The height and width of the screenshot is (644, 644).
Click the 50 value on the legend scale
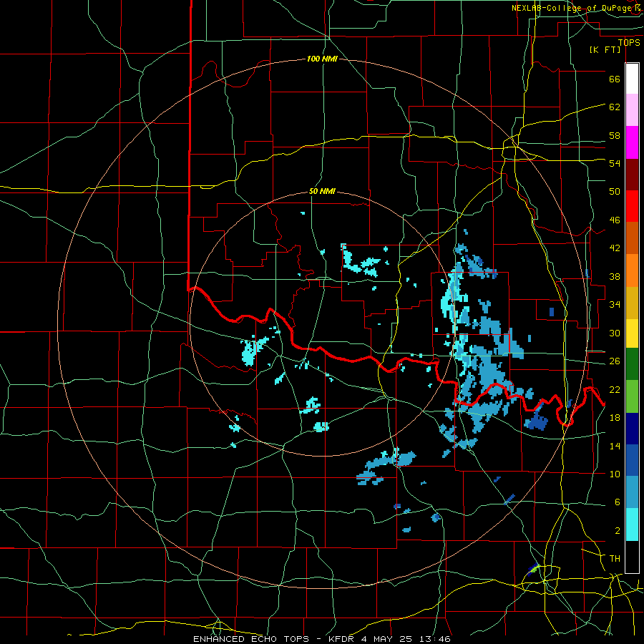[615, 191]
